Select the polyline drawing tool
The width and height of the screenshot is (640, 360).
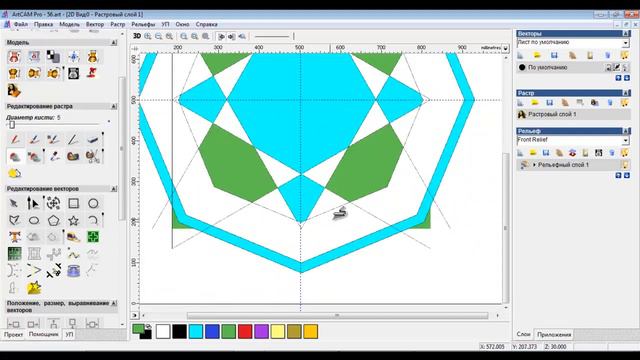click(x=14, y=220)
